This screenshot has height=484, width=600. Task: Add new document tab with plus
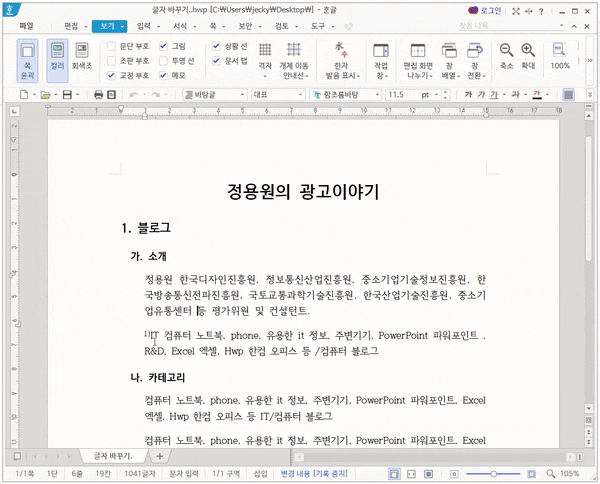pyautogui.click(x=160, y=456)
